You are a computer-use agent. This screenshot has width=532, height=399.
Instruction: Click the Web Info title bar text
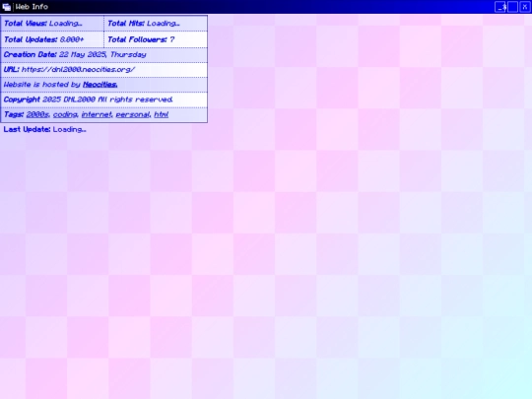tap(32, 7)
